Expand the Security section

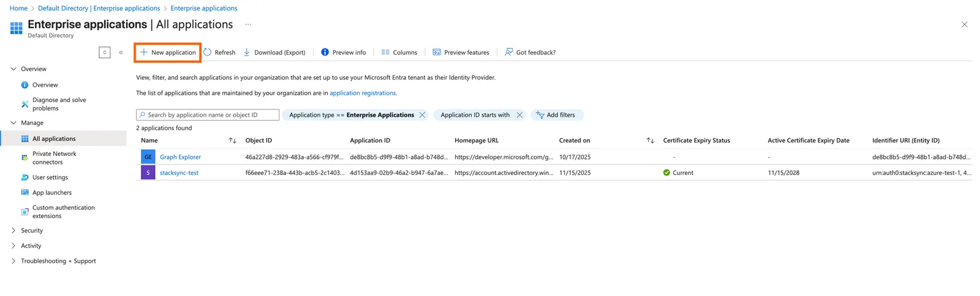click(x=13, y=231)
